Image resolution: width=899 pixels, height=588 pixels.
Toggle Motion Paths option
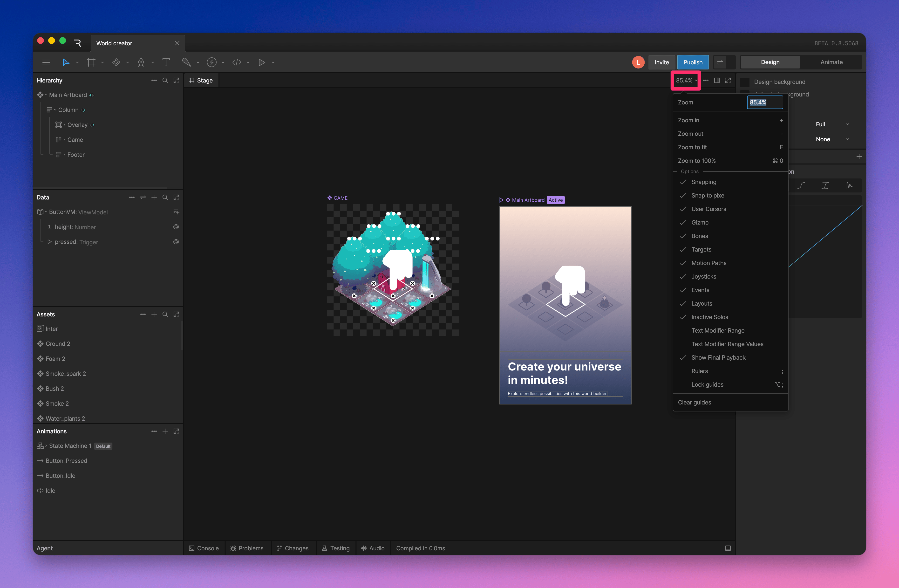pos(730,263)
